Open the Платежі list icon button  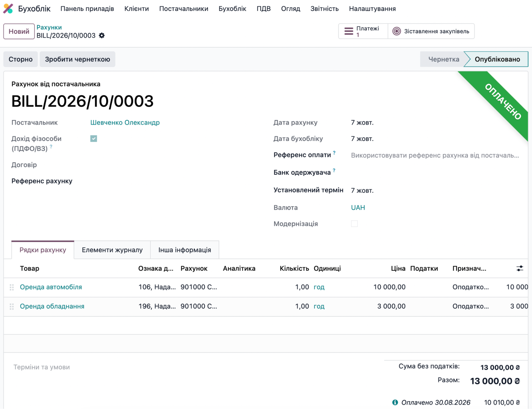pos(349,31)
